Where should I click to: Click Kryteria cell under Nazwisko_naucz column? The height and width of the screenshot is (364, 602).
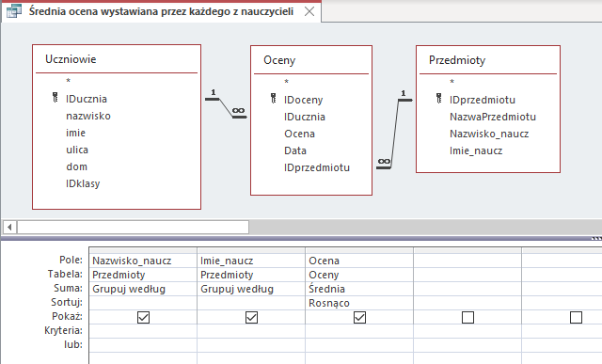(143, 331)
